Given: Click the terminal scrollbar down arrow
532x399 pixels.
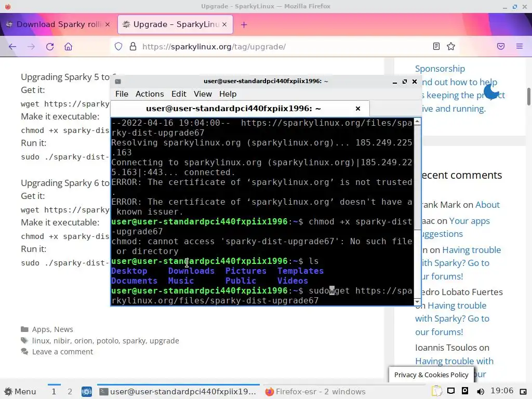Looking at the screenshot, I should (417, 302).
